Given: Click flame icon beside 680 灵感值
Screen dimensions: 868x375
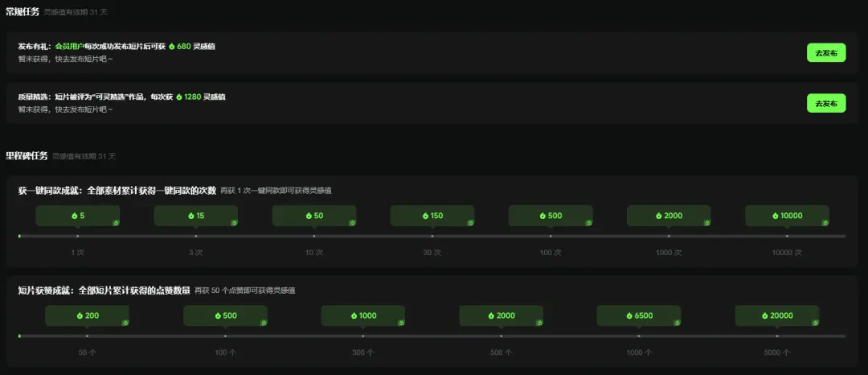Looking at the screenshot, I should pyautogui.click(x=172, y=47).
